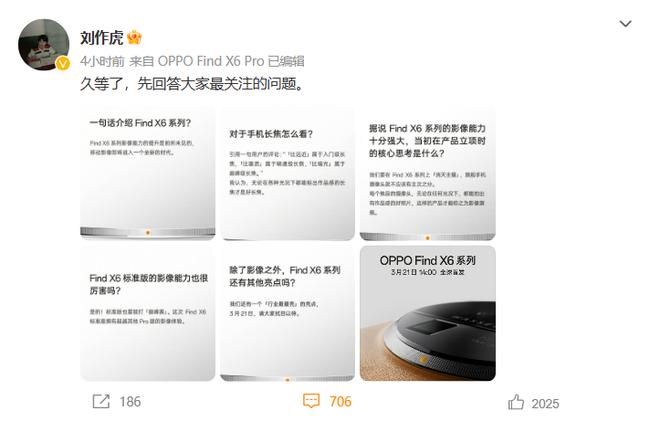Click the repost share icon
650x432 pixels.
tap(101, 401)
